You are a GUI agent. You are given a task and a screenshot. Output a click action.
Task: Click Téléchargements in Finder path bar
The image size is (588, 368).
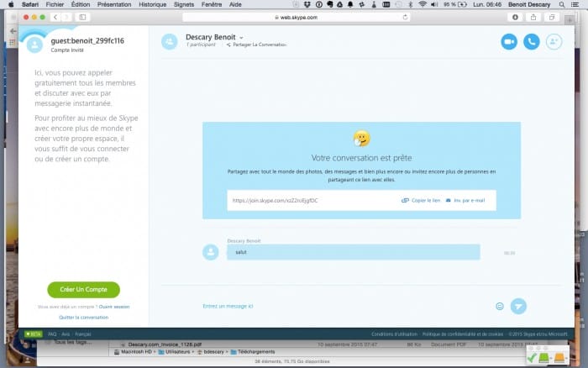253,352
